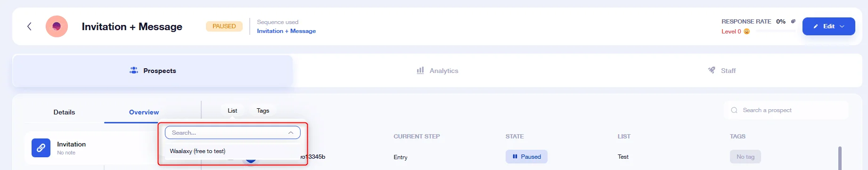Click the Prospects people icon

[134, 70]
